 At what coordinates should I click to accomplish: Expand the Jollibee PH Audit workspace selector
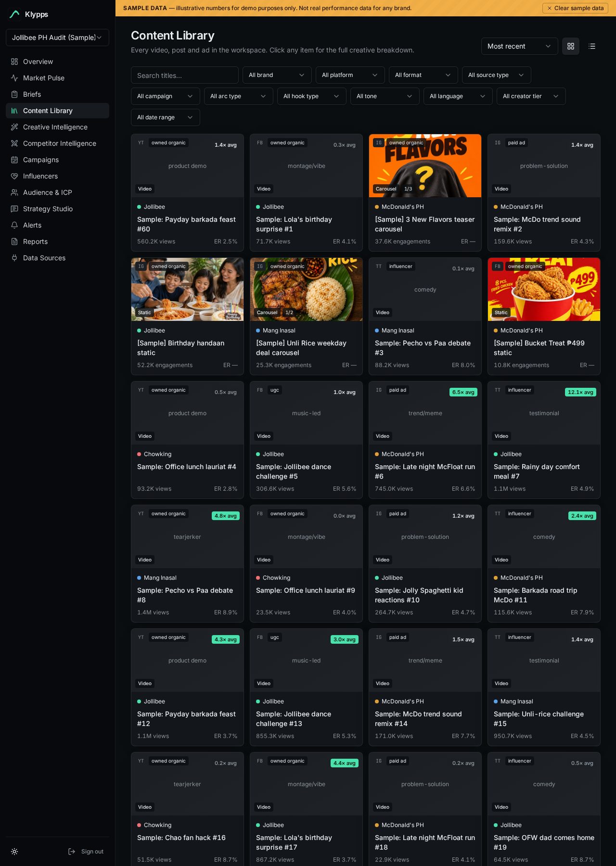pyautogui.click(x=57, y=38)
